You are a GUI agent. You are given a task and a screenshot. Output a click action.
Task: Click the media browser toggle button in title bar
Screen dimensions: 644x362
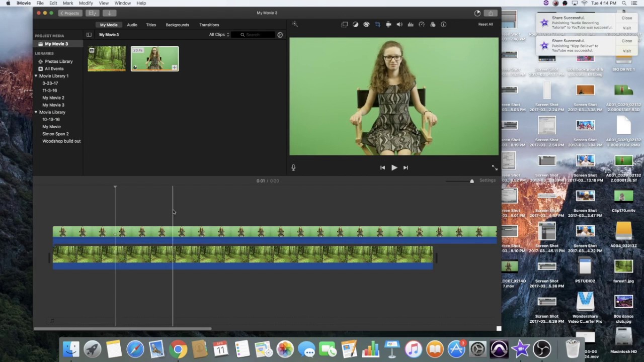pos(92,13)
